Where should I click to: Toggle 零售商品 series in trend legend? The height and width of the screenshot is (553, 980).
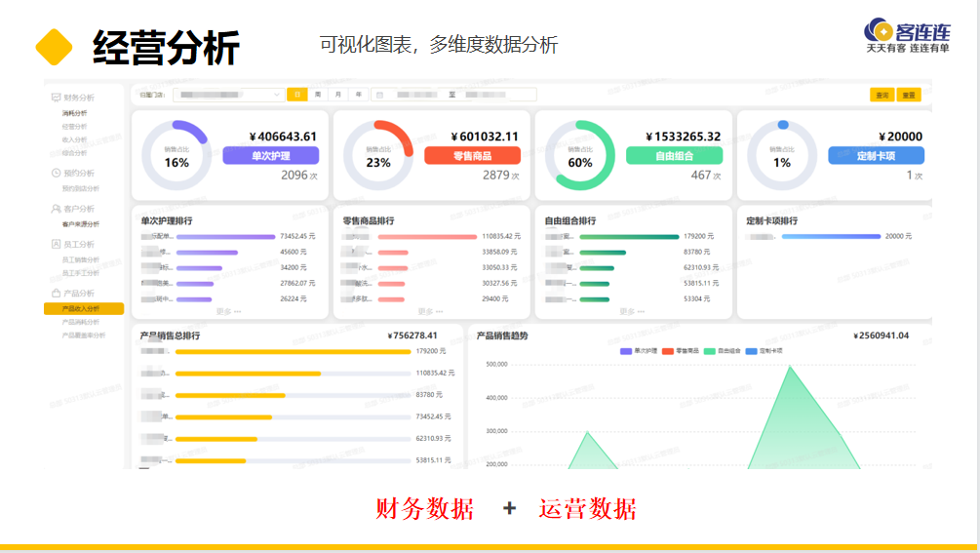tap(680, 351)
